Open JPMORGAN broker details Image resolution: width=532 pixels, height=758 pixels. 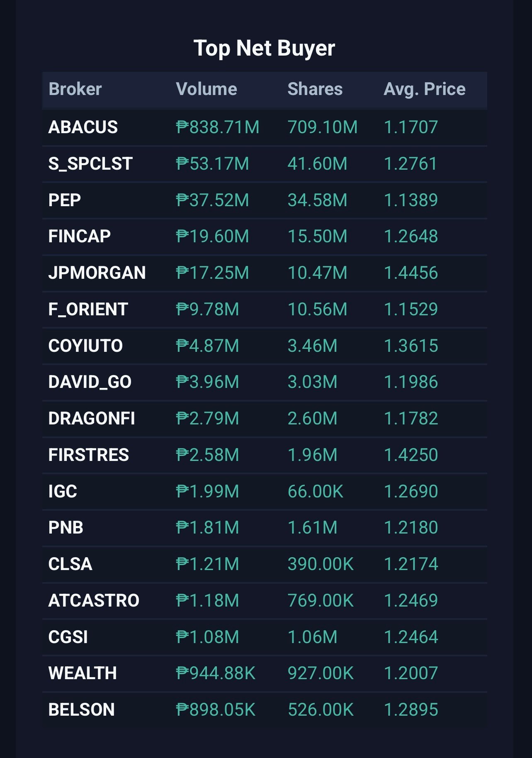tap(265, 273)
